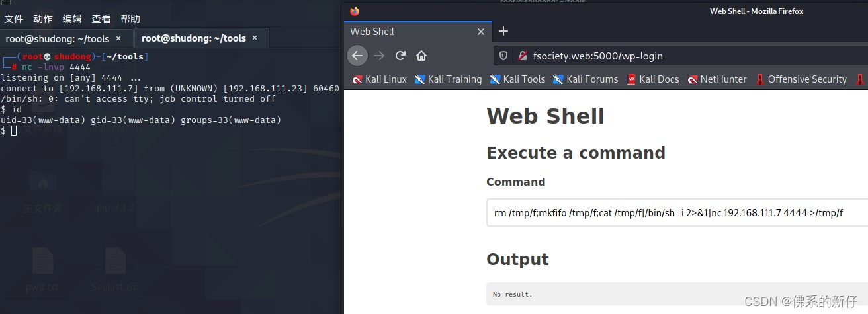Click the 'Execute a command' heading
868x314 pixels.
click(576, 153)
